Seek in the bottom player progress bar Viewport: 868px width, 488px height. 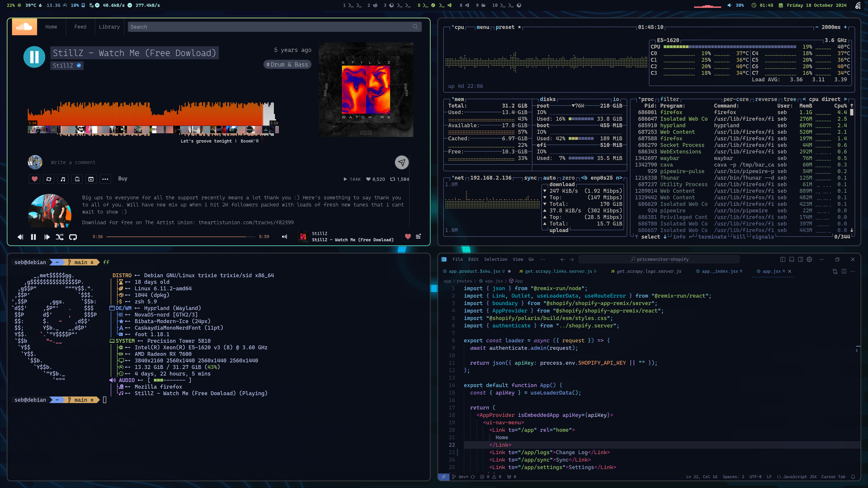(181, 237)
